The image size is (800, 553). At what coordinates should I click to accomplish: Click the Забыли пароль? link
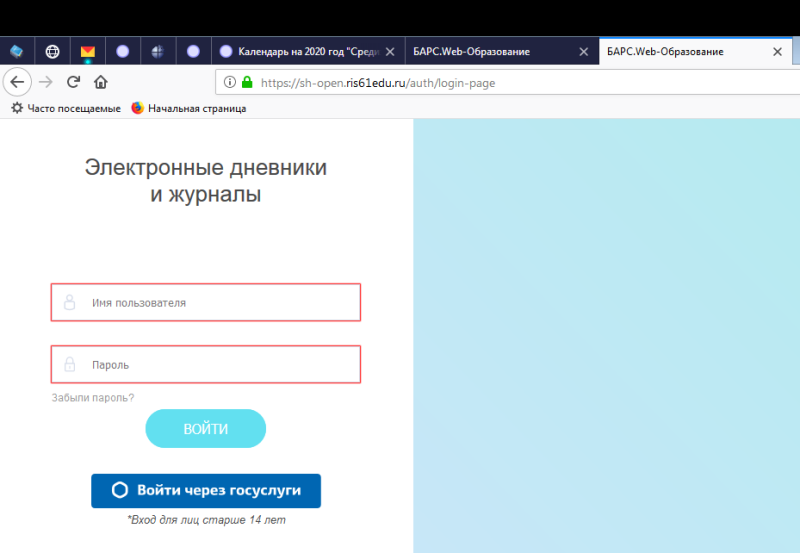point(92,398)
